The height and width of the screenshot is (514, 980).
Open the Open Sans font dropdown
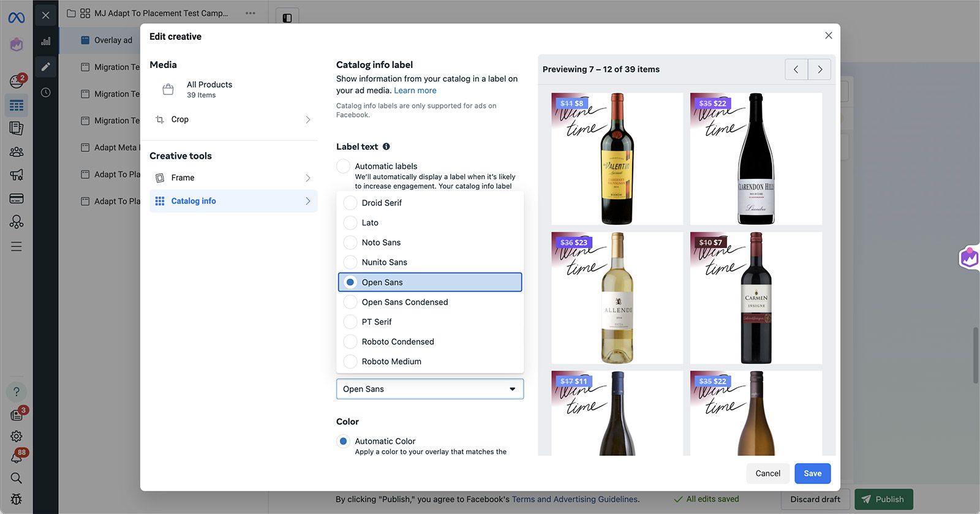[430, 389]
